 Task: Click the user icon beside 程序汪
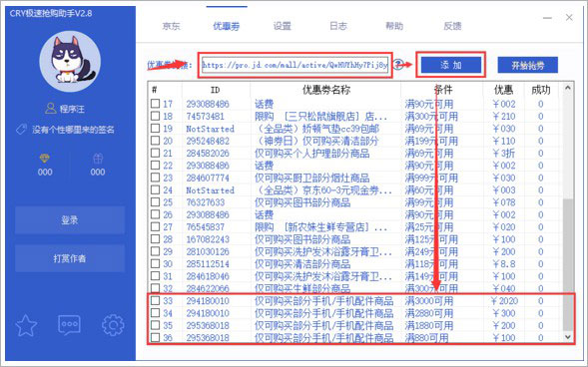tap(50, 109)
